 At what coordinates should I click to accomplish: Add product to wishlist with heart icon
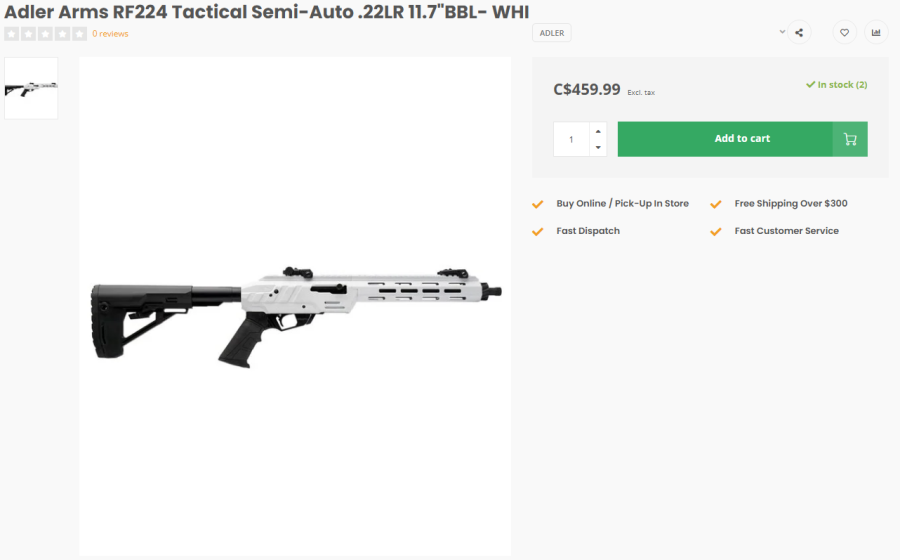tap(844, 33)
